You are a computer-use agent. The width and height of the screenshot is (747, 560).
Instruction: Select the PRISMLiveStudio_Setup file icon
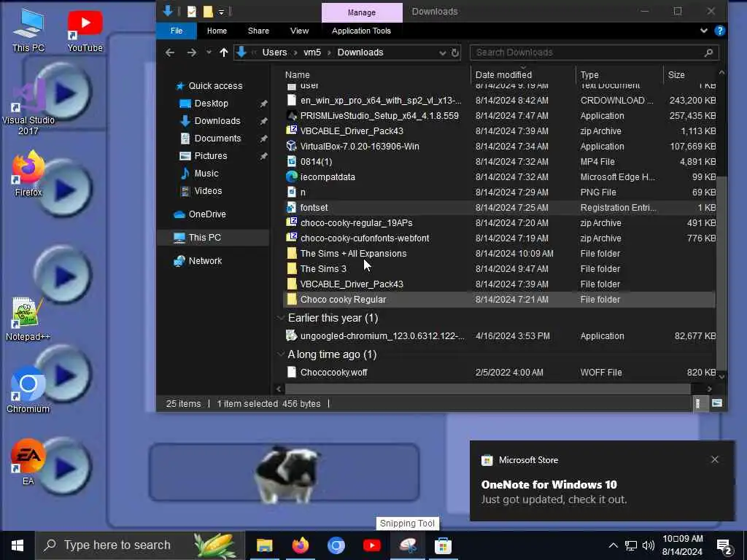pos(292,116)
